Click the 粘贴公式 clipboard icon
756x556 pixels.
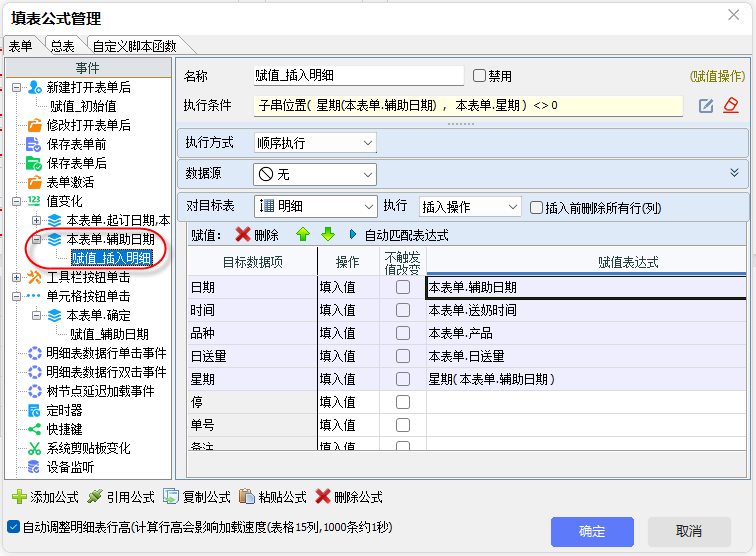(x=247, y=497)
